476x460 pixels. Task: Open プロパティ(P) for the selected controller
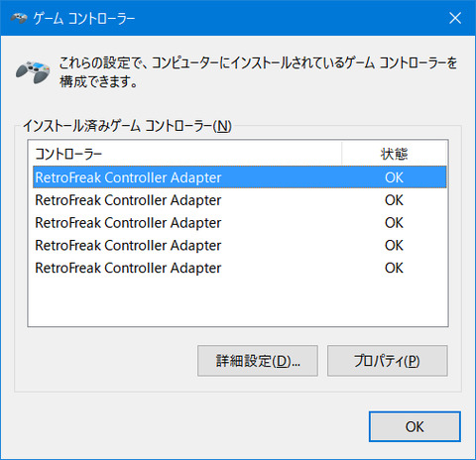click(388, 361)
